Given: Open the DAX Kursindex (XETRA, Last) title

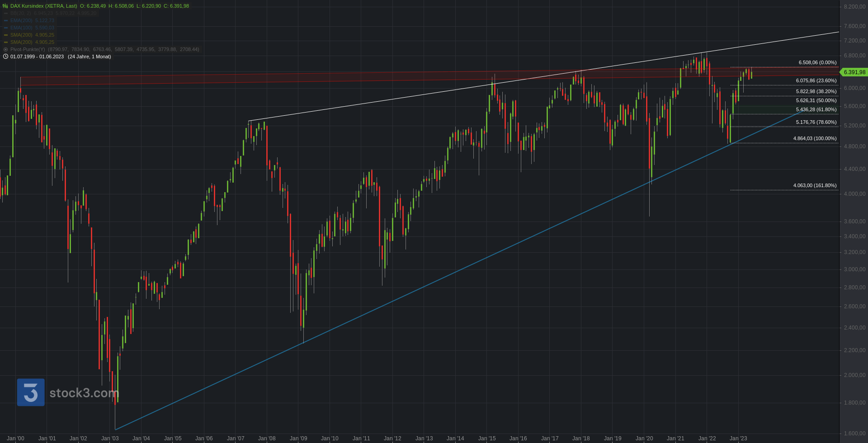Looking at the screenshot, I should tap(43, 6).
